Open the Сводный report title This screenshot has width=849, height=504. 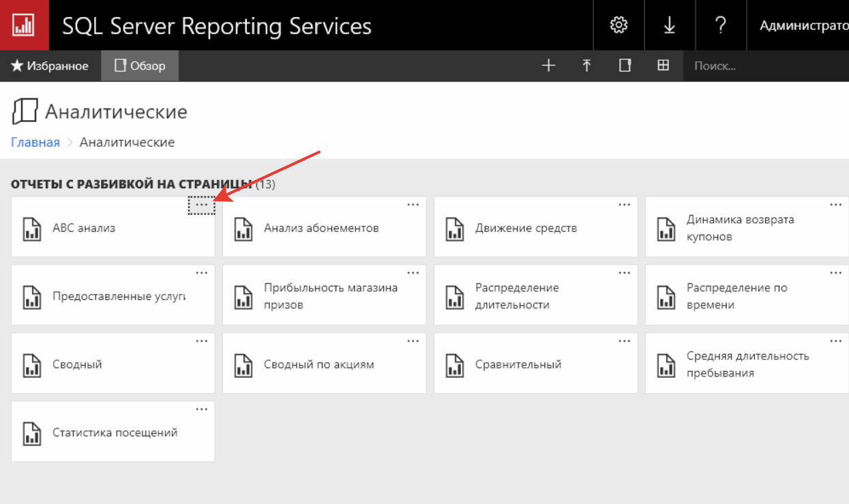click(x=77, y=365)
